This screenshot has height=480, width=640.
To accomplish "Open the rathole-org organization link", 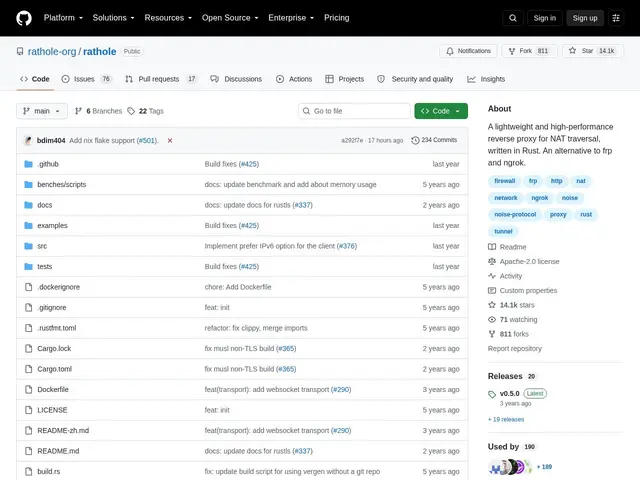I will 52,51.
